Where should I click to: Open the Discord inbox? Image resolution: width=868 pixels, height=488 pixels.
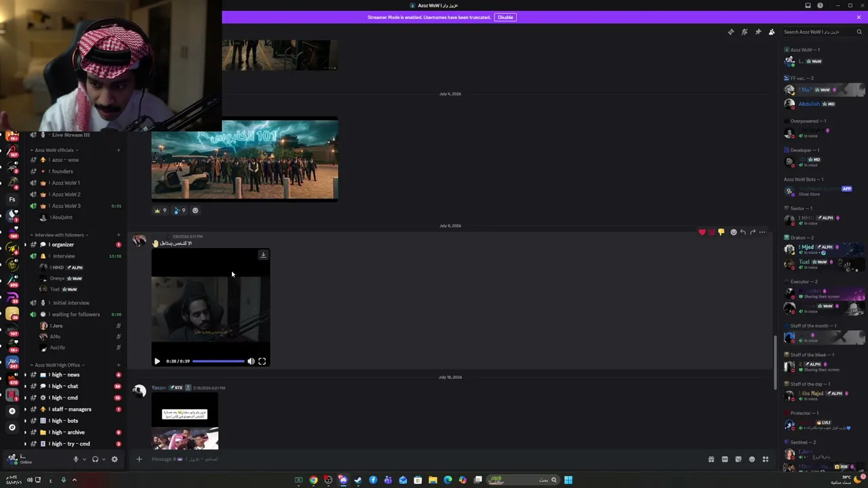(x=808, y=5)
